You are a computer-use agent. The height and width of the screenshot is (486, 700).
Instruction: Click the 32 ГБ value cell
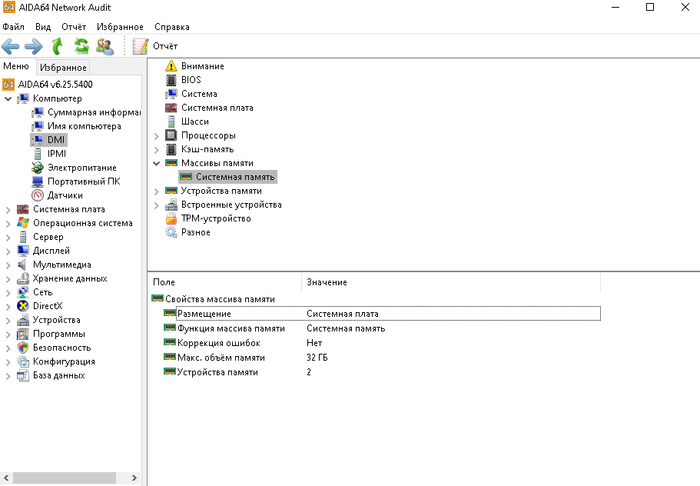pos(317,358)
